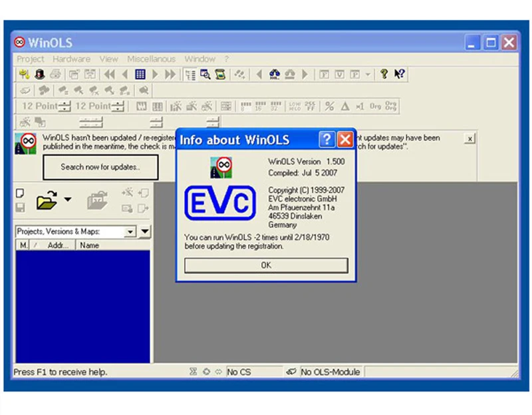Click the status bar sigma checksum icon
This screenshot has height=415, width=532.
193,372
